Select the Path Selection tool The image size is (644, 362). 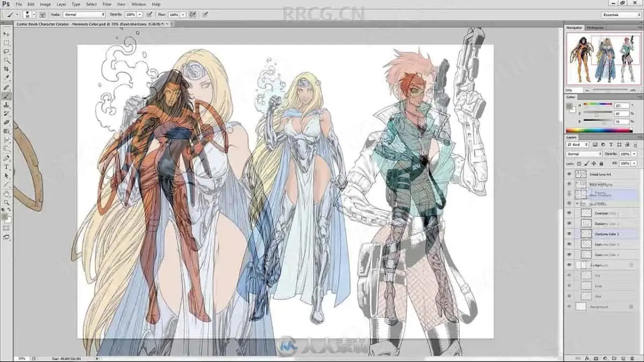click(x=6, y=175)
